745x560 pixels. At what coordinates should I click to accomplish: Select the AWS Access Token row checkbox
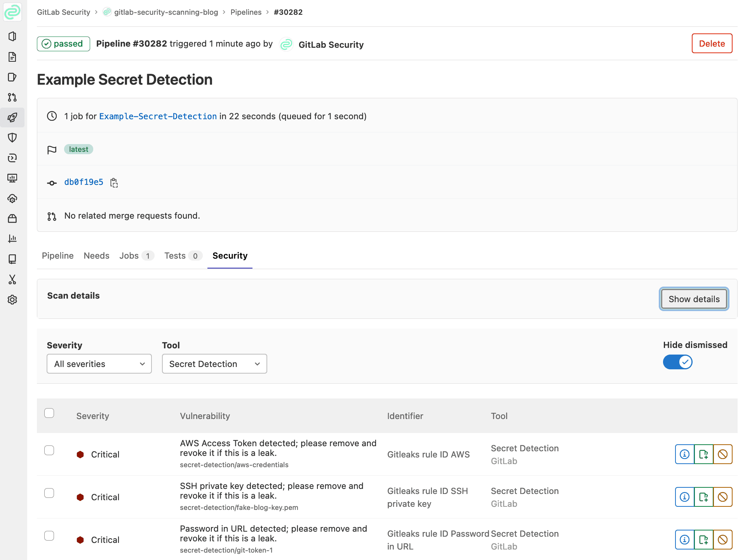tap(49, 450)
